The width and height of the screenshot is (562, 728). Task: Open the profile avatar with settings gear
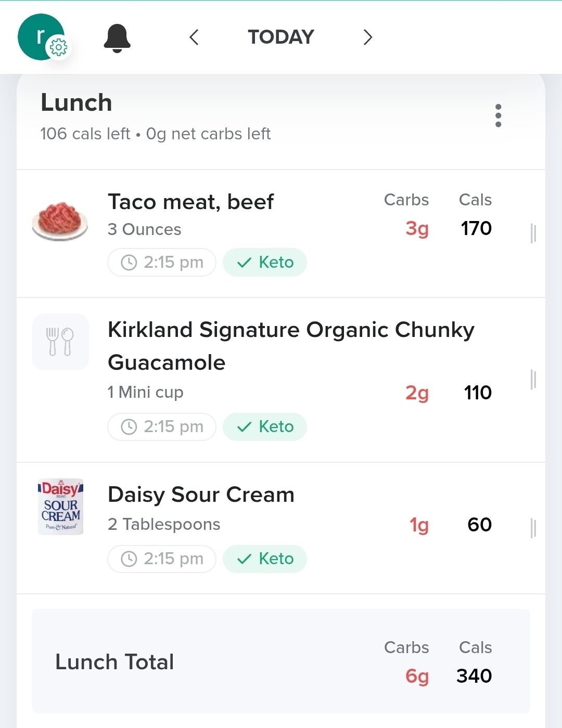click(x=44, y=37)
